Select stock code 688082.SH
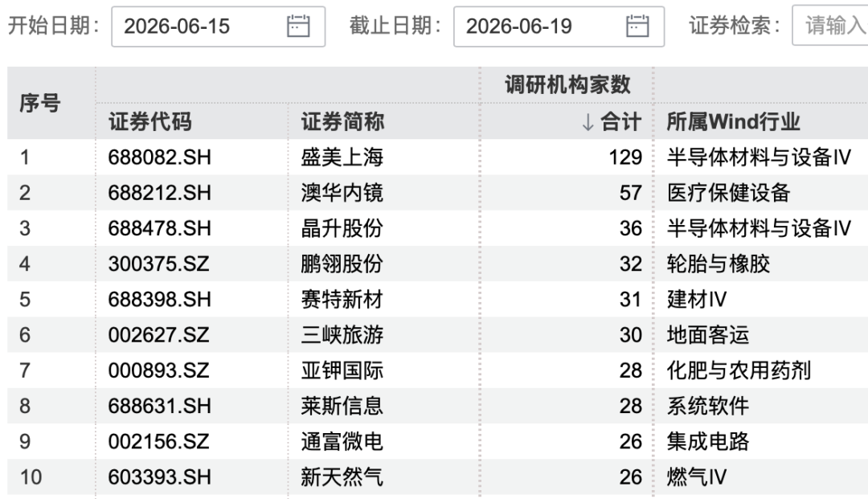 tap(159, 157)
